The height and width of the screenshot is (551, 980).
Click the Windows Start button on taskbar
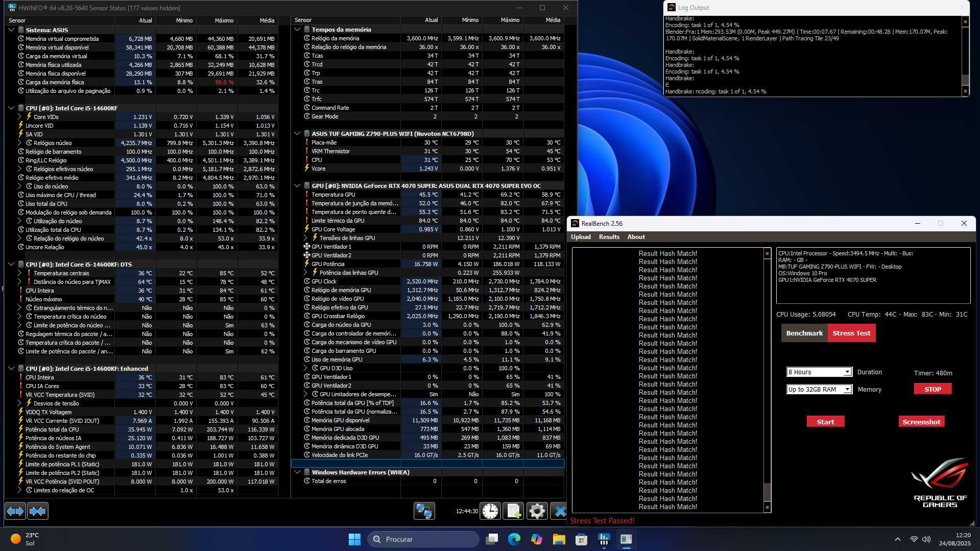[354, 539]
